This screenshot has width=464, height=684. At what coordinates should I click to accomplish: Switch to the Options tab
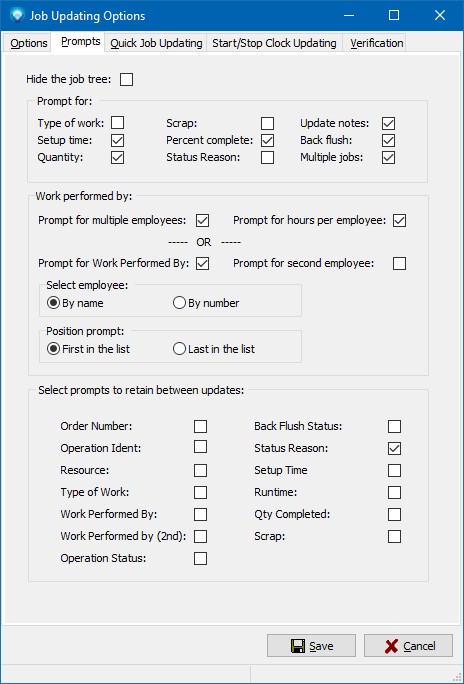28,43
